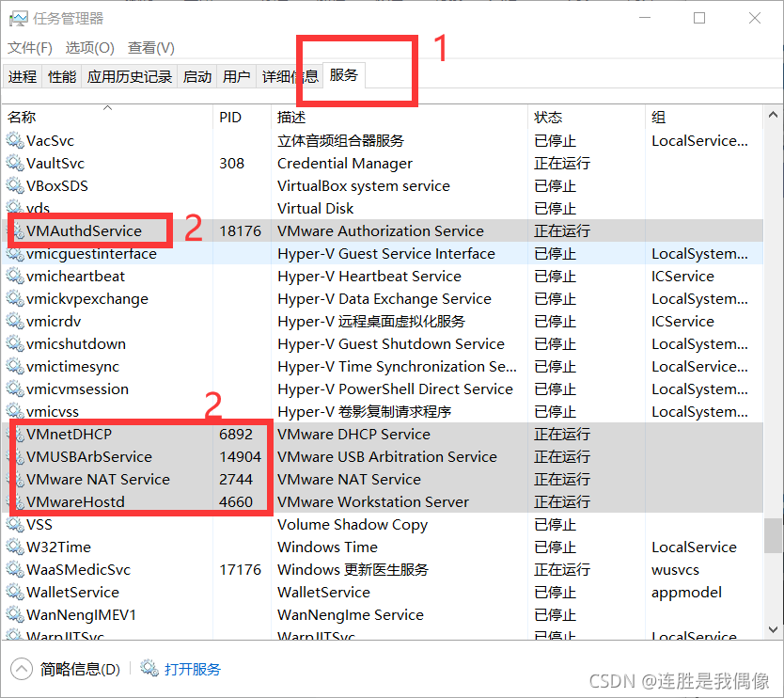
Task: Click gear icon beside vmicvss
Action: point(15,411)
